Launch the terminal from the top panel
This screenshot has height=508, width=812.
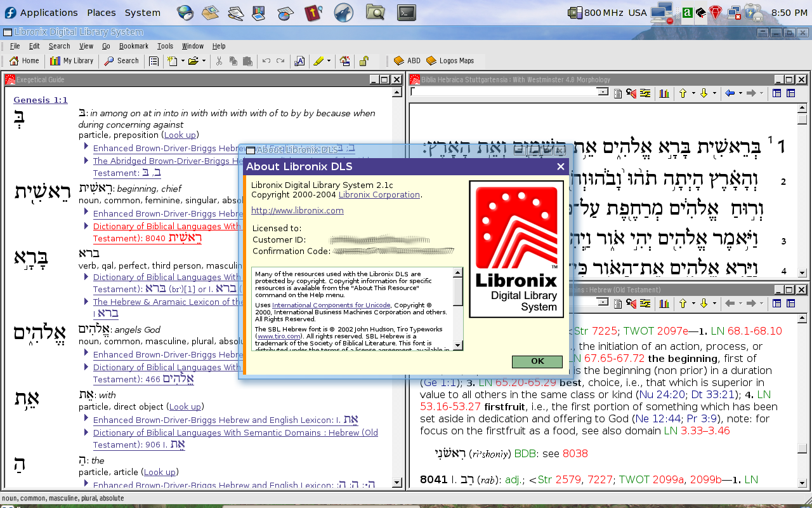click(407, 11)
